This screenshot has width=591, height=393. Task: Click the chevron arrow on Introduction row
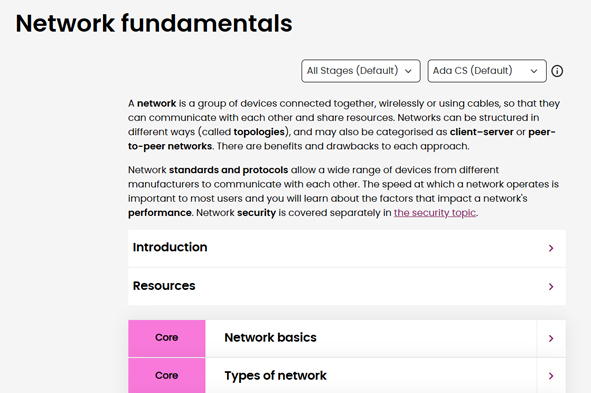pyautogui.click(x=551, y=248)
